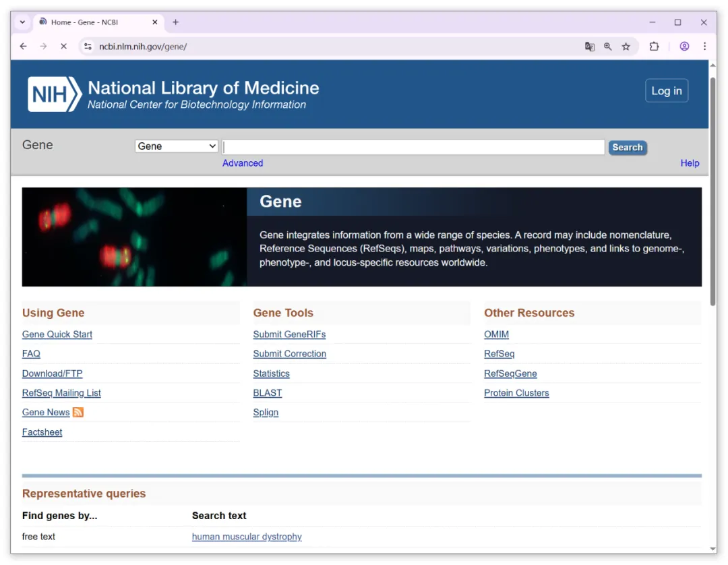Viewport: 728px width, 565px height.
Task: Click the 'Other Resources' heading
Action: pyautogui.click(x=529, y=313)
